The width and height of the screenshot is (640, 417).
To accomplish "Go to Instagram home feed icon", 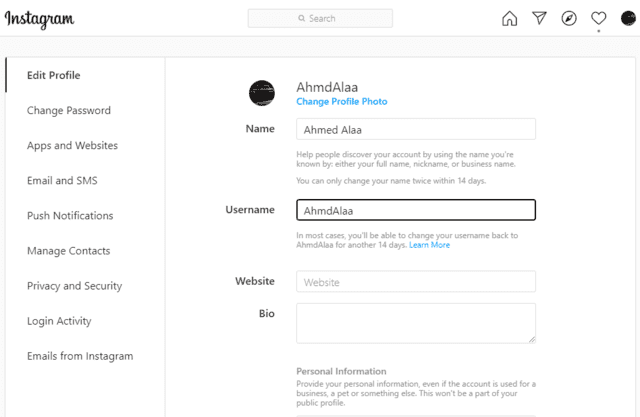I will pos(509,18).
